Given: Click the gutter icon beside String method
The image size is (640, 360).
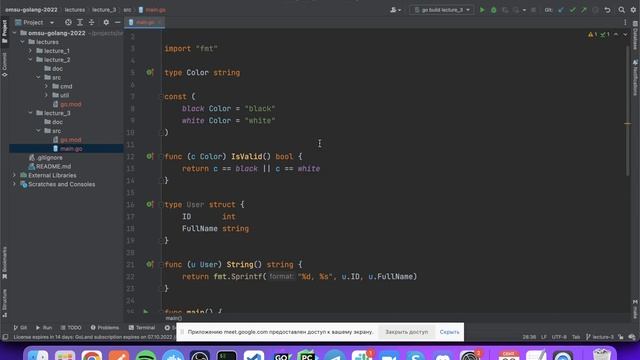Looking at the screenshot, I should tap(150, 264).
